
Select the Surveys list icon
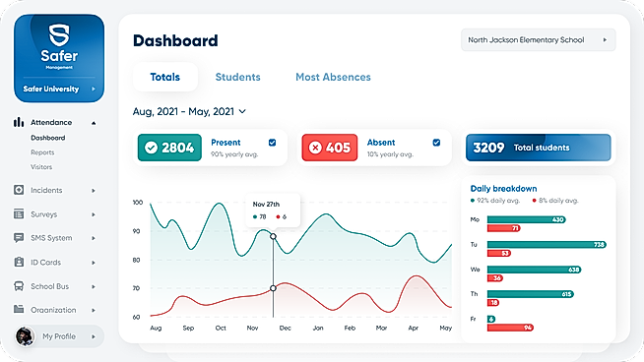19,213
